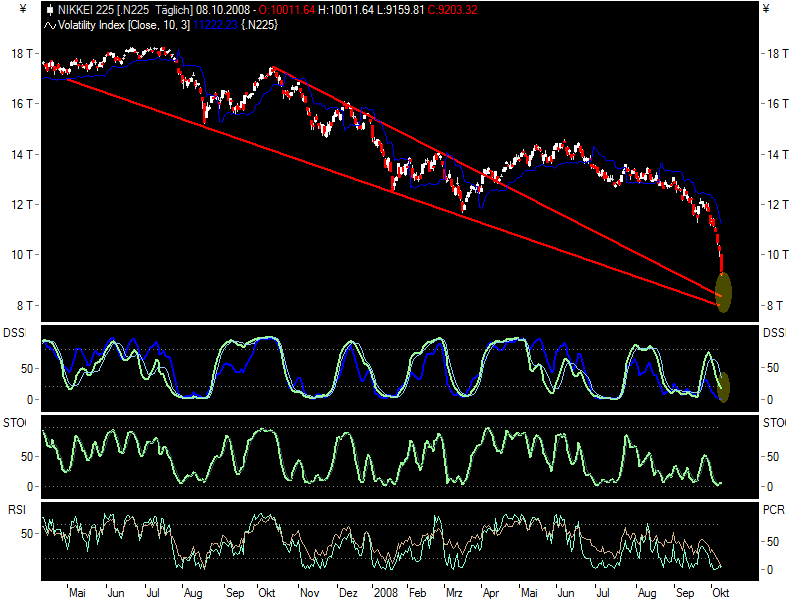
Task: Click the DSS indicator label on the left
Action: pos(14,333)
